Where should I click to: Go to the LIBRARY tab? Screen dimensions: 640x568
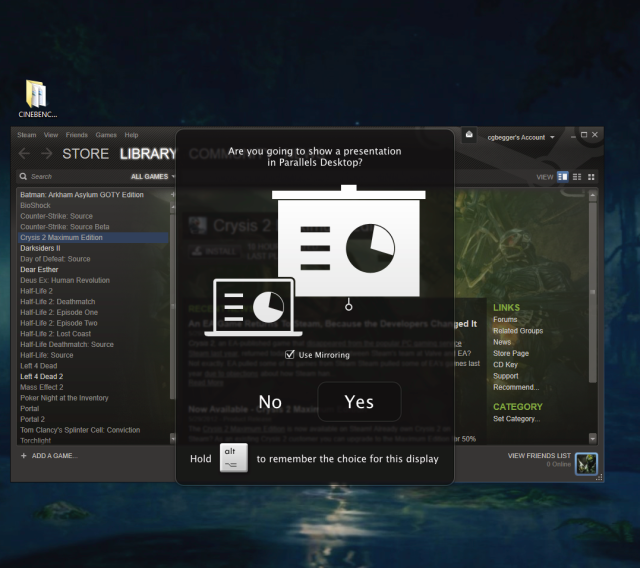coord(148,154)
